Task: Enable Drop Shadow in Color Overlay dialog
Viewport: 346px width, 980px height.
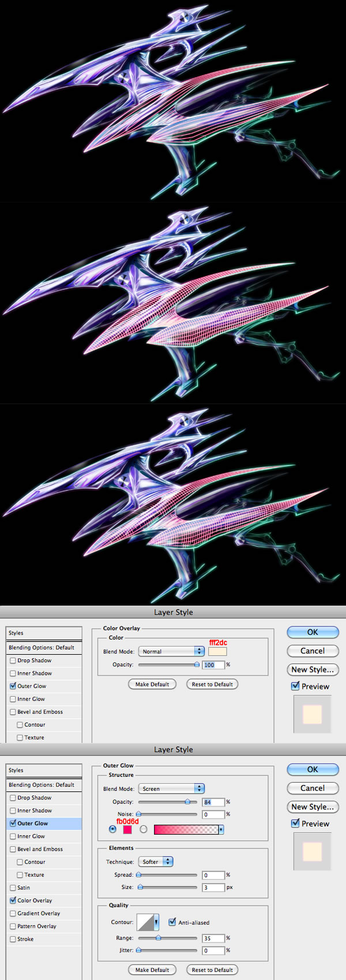Action: click(13, 660)
